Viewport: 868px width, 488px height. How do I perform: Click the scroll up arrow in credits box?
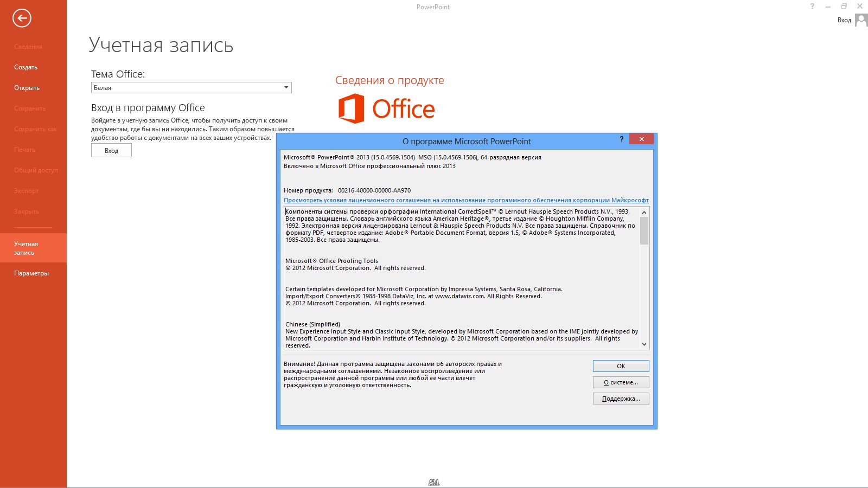click(644, 212)
